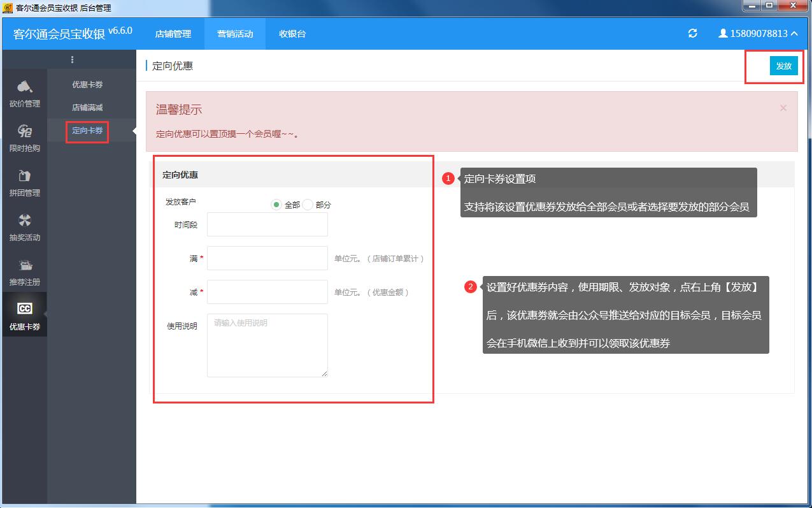The width and height of the screenshot is (812, 508).
Task: Click the 时间段 input field
Action: tap(267, 224)
